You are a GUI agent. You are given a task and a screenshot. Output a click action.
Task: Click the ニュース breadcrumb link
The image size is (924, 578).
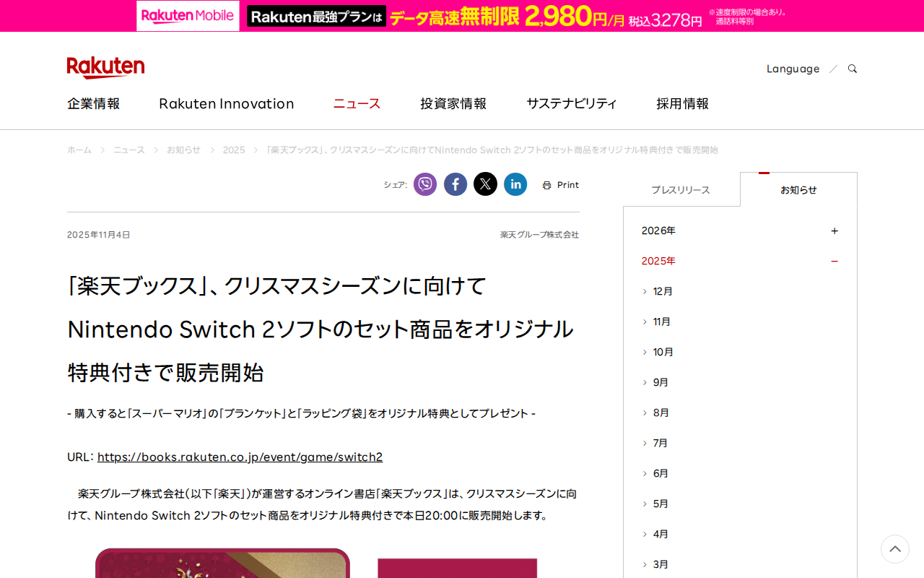(x=129, y=150)
